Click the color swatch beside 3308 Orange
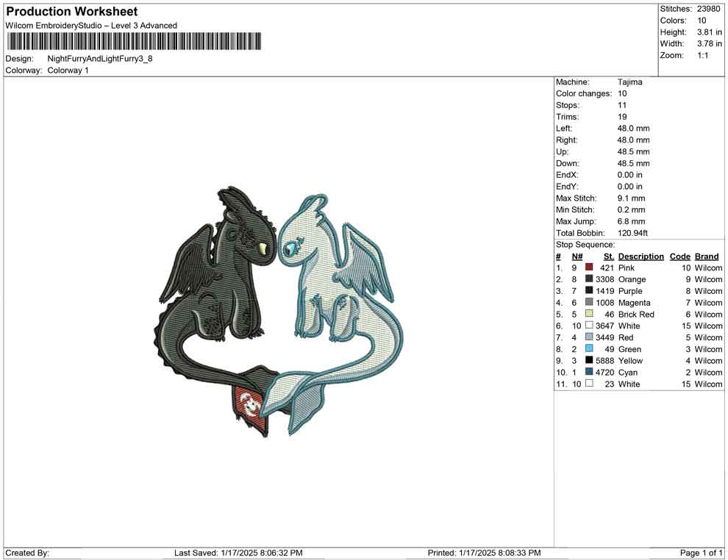728x560 pixels. (x=589, y=279)
